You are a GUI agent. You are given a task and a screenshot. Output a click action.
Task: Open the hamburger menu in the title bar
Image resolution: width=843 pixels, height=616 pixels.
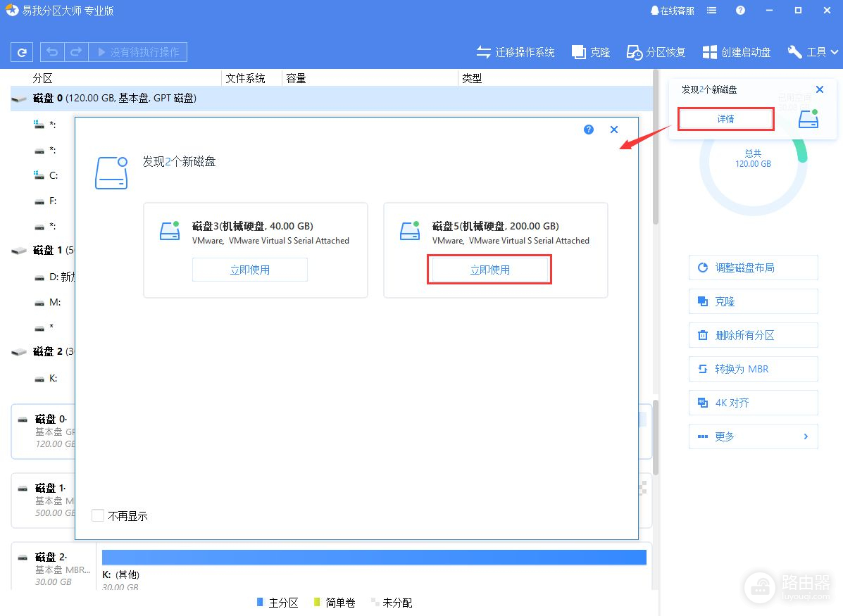click(x=712, y=11)
